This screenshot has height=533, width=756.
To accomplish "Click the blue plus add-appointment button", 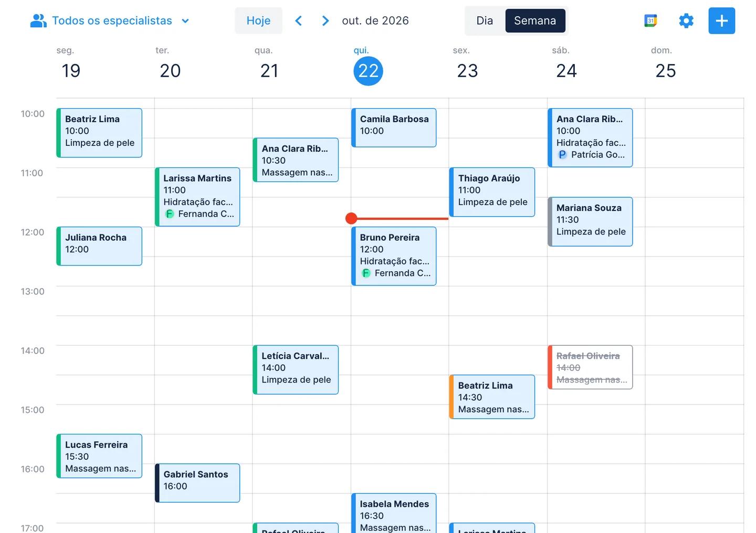I will pos(722,21).
